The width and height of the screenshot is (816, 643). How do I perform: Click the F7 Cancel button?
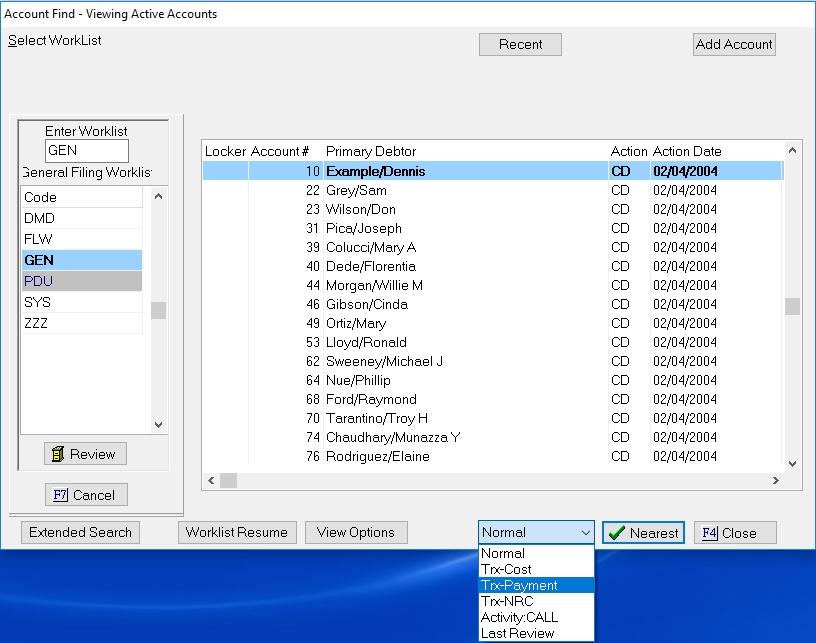coord(85,495)
